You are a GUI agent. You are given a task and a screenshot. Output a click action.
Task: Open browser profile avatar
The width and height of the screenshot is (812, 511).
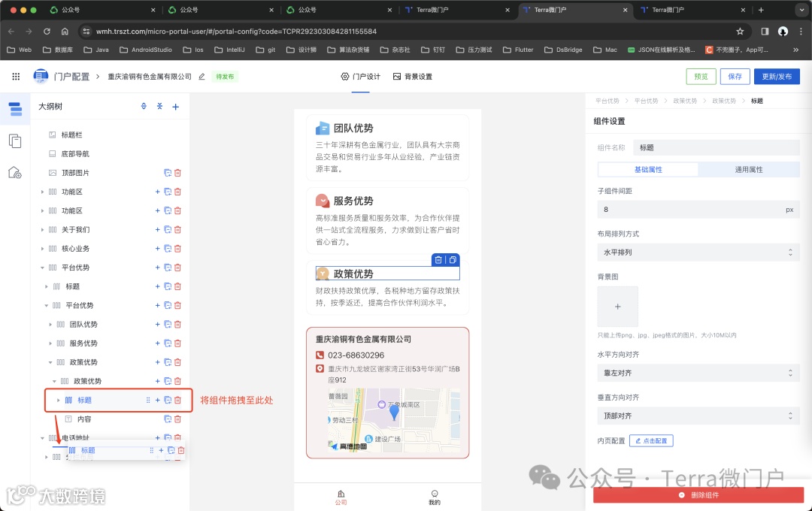(x=783, y=32)
